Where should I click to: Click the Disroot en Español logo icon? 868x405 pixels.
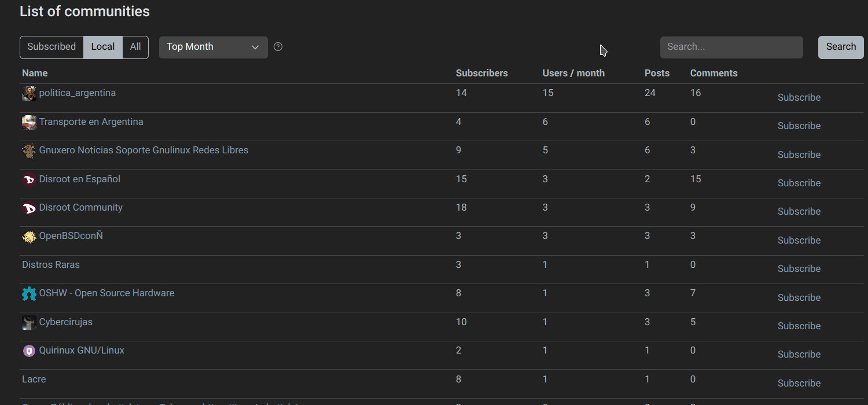pyautogui.click(x=29, y=179)
